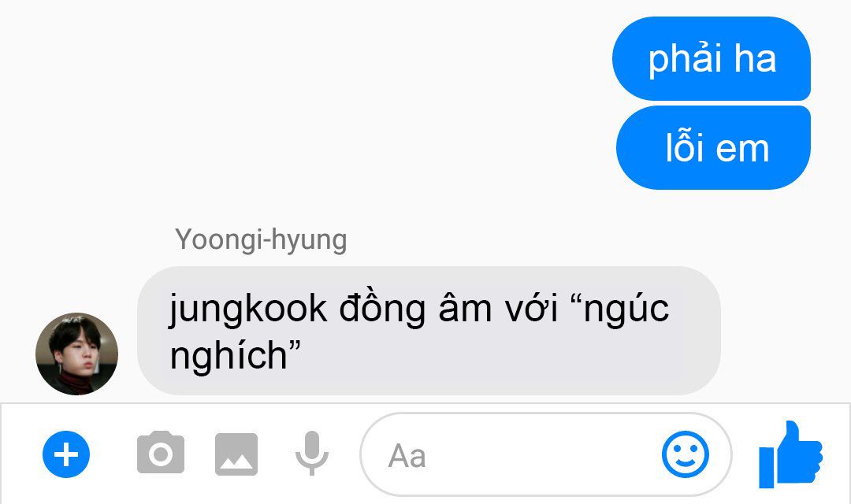Select the "lỗi em" sent message bubble
Screen dimensions: 851x504
coord(713,147)
